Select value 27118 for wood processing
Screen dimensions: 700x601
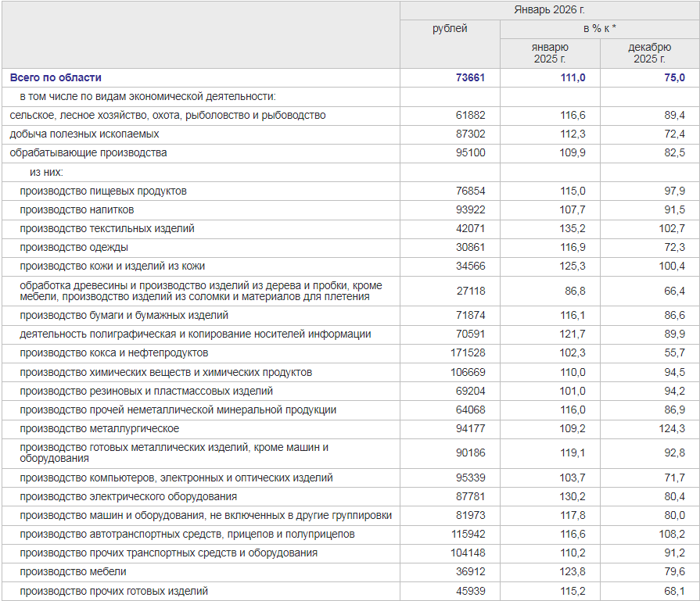[470, 291]
